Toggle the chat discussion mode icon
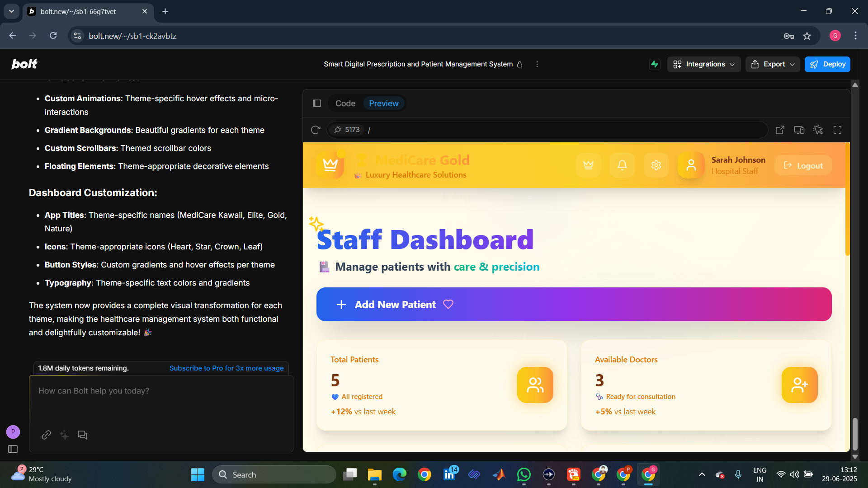 pyautogui.click(x=82, y=435)
